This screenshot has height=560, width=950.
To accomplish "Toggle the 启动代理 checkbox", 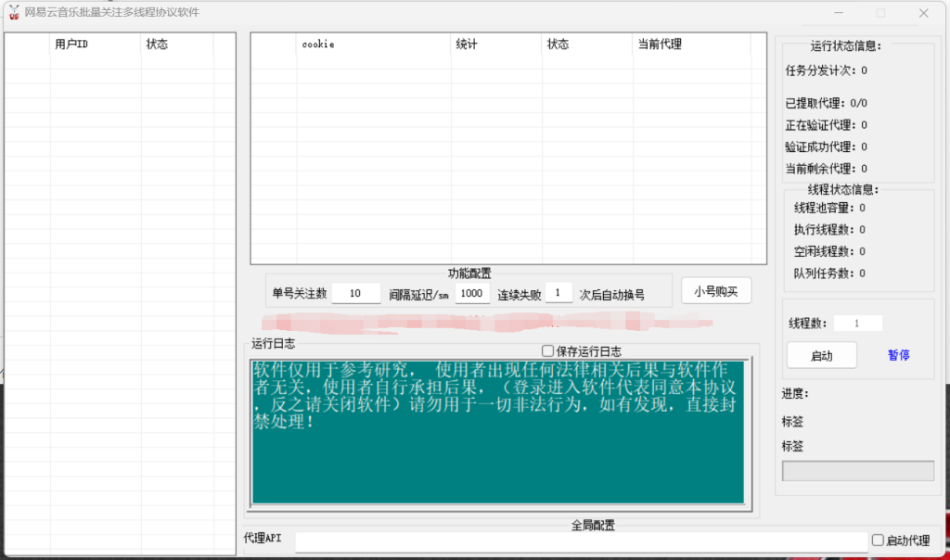I will 878,540.
